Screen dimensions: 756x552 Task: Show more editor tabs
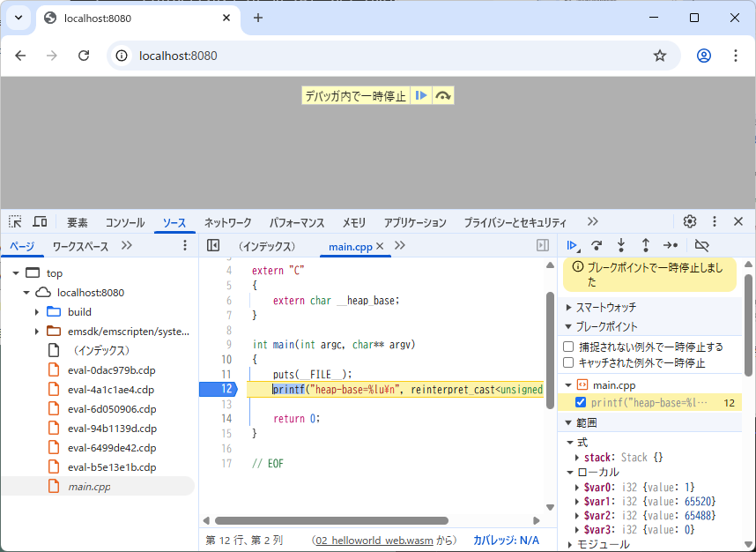400,246
